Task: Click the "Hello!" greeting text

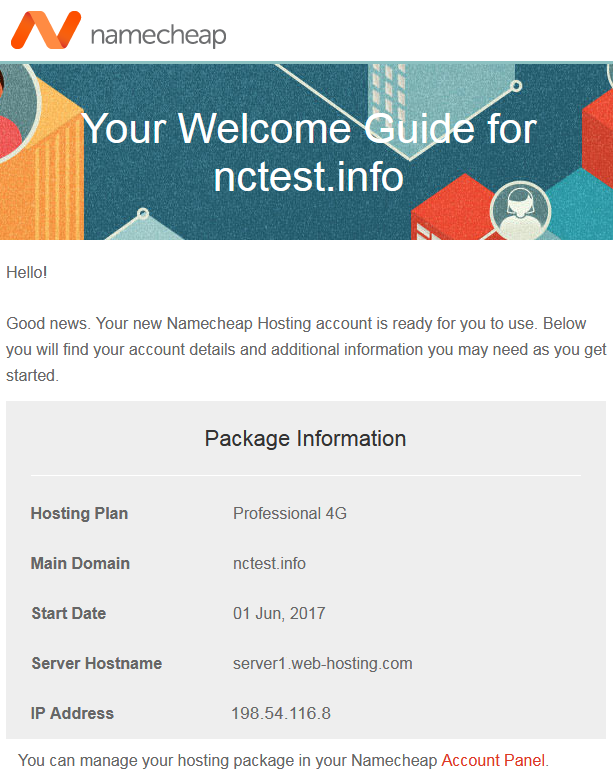Action: pos(27,272)
